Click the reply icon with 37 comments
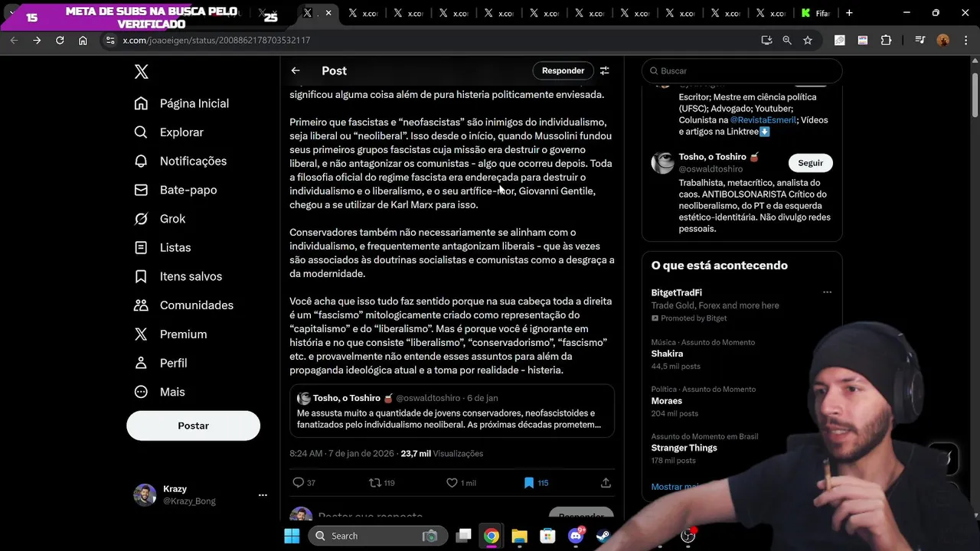Image resolution: width=980 pixels, height=551 pixels. click(299, 483)
